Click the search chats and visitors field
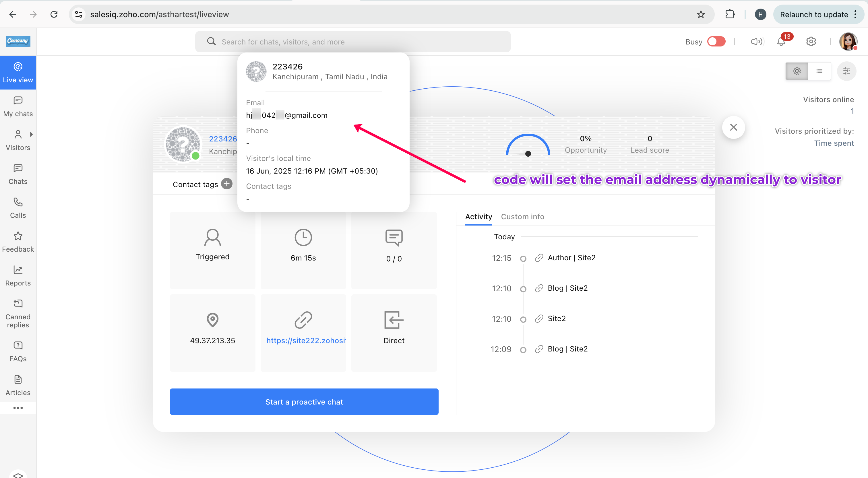The width and height of the screenshot is (868, 478). click(352, 42)
